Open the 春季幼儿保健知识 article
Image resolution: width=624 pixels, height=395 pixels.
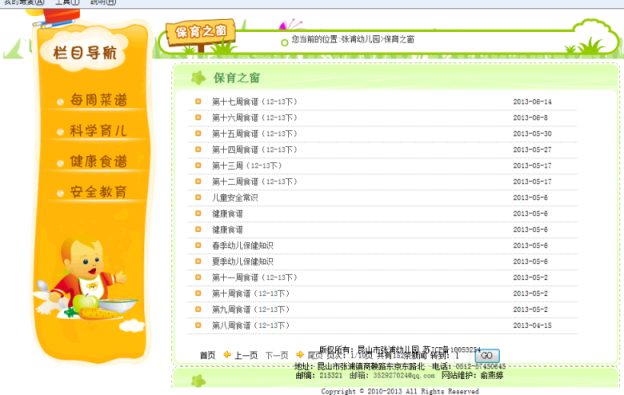pos(243,245)
